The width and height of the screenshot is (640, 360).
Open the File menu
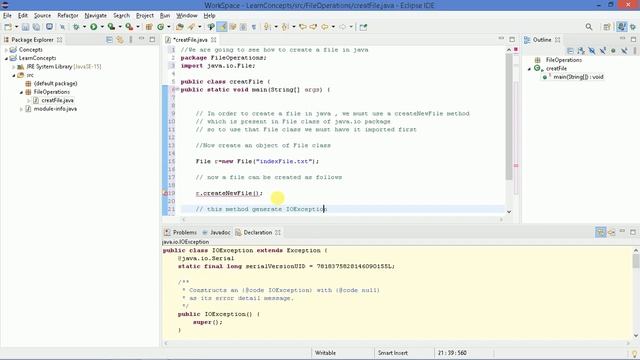pos(7,16)
